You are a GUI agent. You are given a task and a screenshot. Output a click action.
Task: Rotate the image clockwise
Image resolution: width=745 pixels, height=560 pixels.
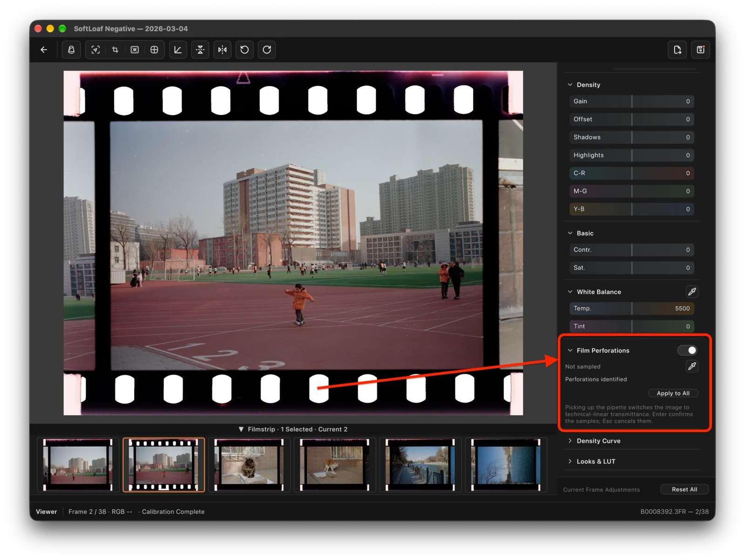pyautogui.click(x=267, y=50)
